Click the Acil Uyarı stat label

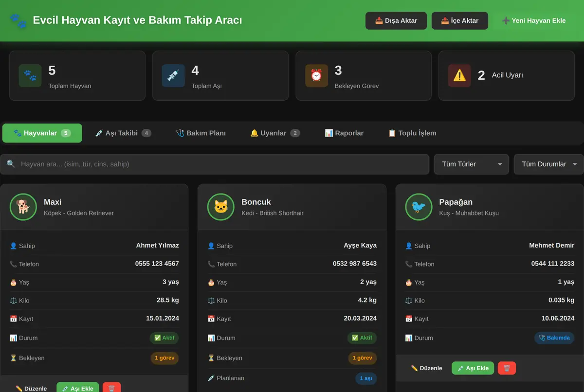508,75
